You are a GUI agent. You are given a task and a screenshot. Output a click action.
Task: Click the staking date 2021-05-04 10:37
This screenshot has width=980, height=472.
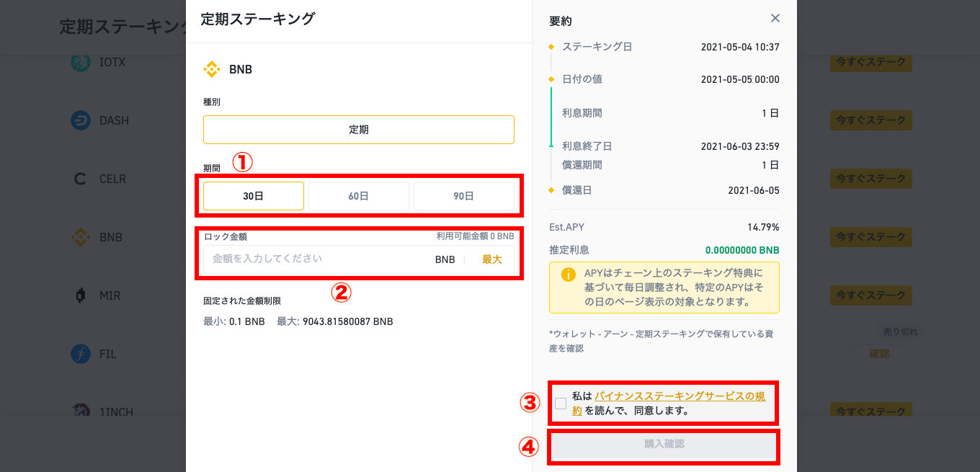click(740, 47)
